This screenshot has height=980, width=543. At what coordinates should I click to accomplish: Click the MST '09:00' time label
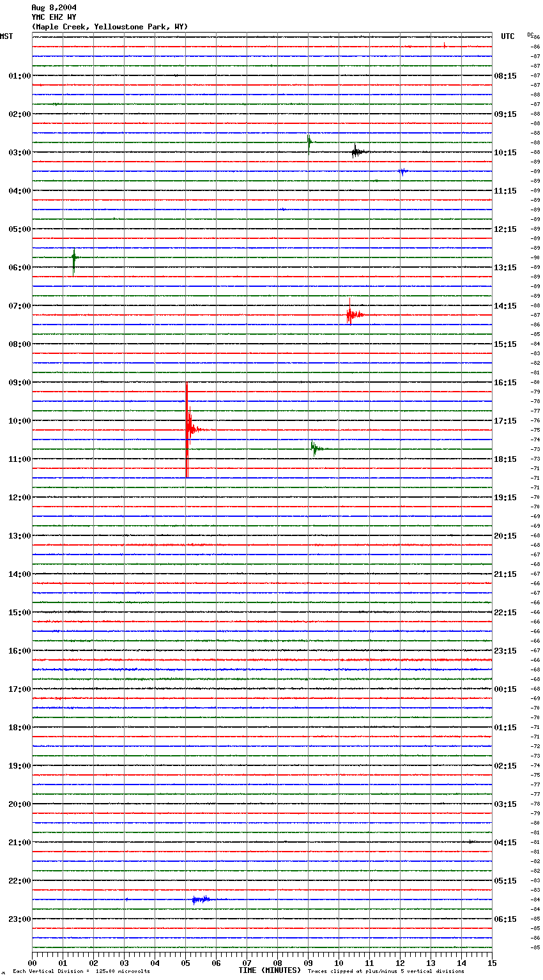[x=20, y=383]
